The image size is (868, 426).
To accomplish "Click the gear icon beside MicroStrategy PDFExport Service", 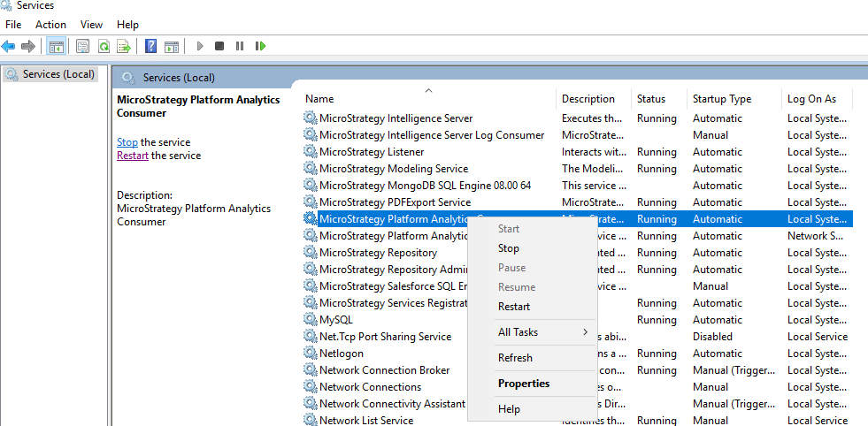I will (x=310, y=202).
